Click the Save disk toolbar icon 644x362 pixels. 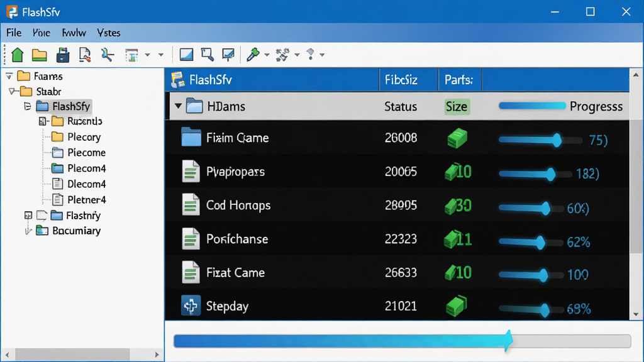coord(62,55)
